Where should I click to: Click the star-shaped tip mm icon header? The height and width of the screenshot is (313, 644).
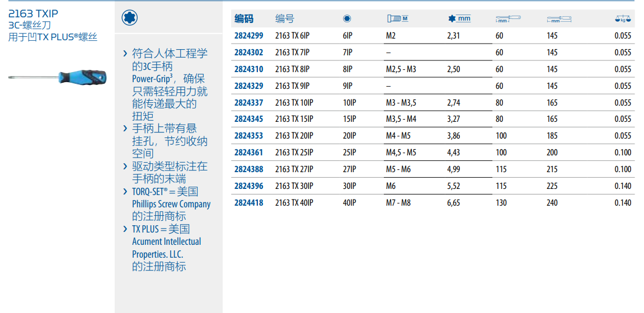459,18
